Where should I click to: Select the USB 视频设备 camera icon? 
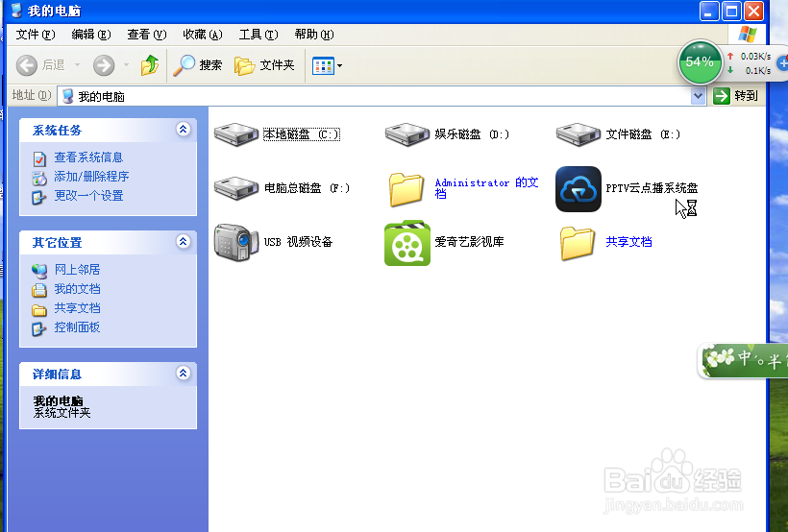tap(236, 242)
